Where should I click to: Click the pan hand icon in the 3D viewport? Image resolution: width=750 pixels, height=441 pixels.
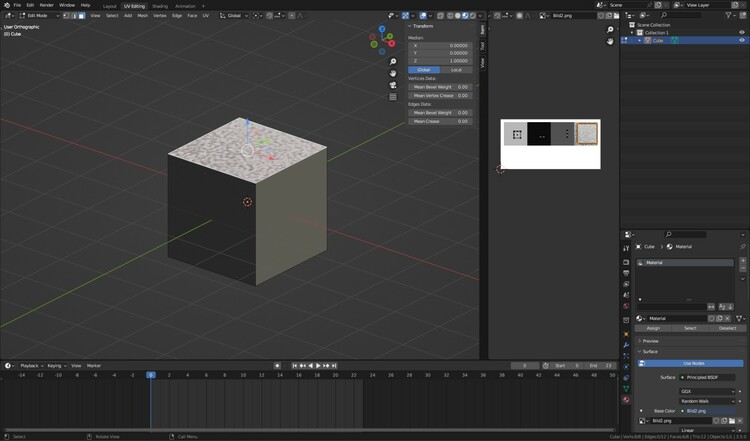click(x=393, y=73)
